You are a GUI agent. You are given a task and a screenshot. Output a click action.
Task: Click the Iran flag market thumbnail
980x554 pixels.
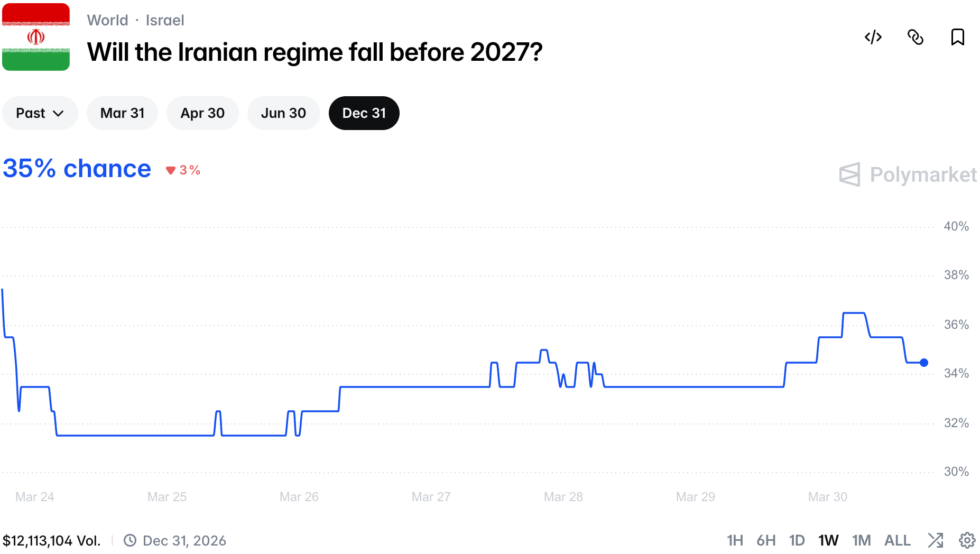36,37
